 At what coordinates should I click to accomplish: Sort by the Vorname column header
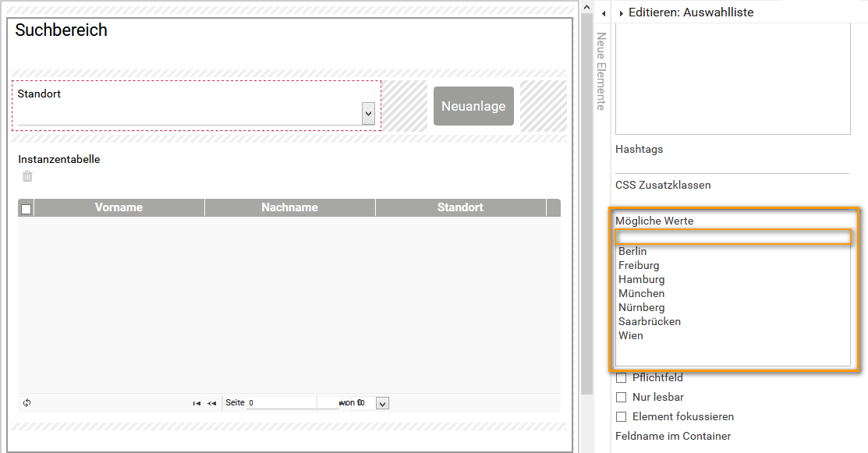click(119, 207)
